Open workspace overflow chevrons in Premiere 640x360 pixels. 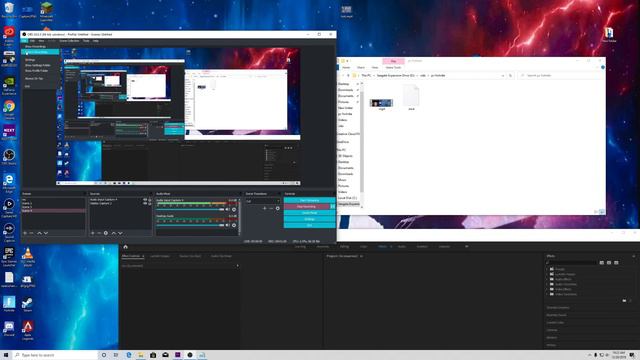coord(466,247)
